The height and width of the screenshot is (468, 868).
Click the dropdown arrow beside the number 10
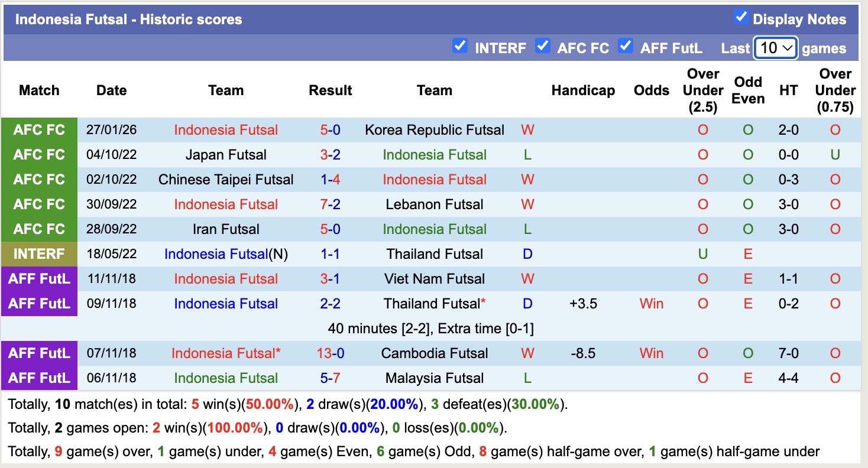click(x=788, y=48)
